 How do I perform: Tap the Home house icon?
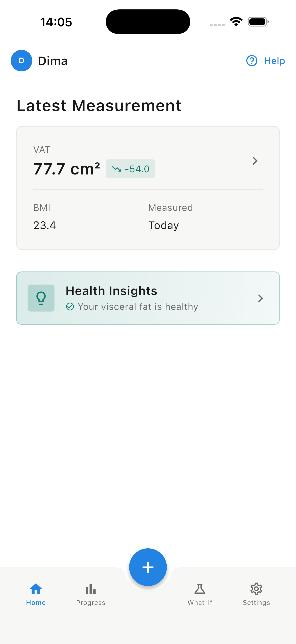36,589
